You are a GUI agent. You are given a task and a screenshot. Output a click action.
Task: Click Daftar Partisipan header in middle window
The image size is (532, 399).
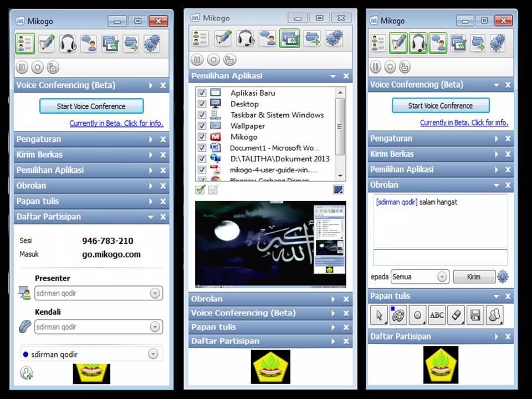[x=270, y=341]
